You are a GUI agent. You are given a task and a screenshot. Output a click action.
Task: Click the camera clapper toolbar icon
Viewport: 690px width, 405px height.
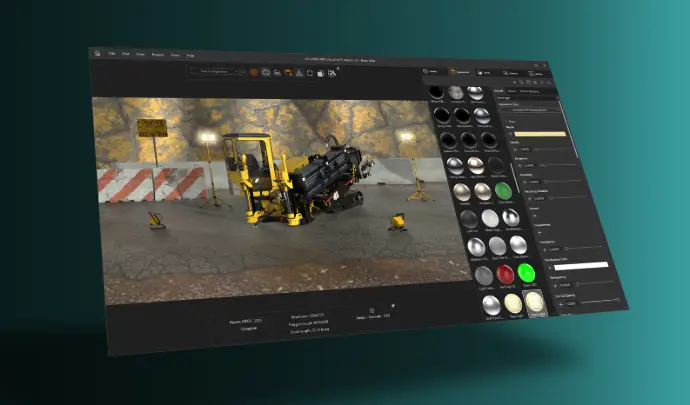point(320,73)
